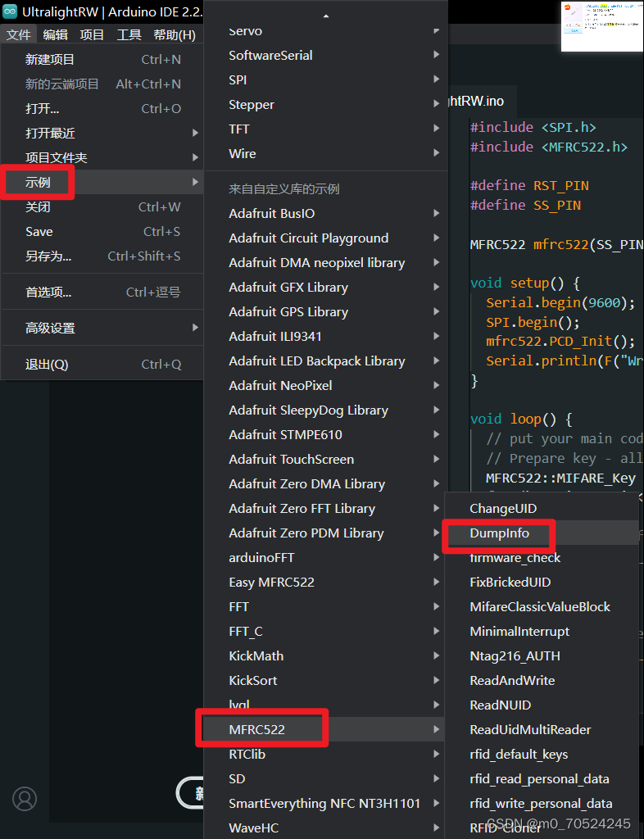The width and height of the screenshot is (644, 839).
Task: Load the MifareClassicValueBlock example
Action: (543, 607)
